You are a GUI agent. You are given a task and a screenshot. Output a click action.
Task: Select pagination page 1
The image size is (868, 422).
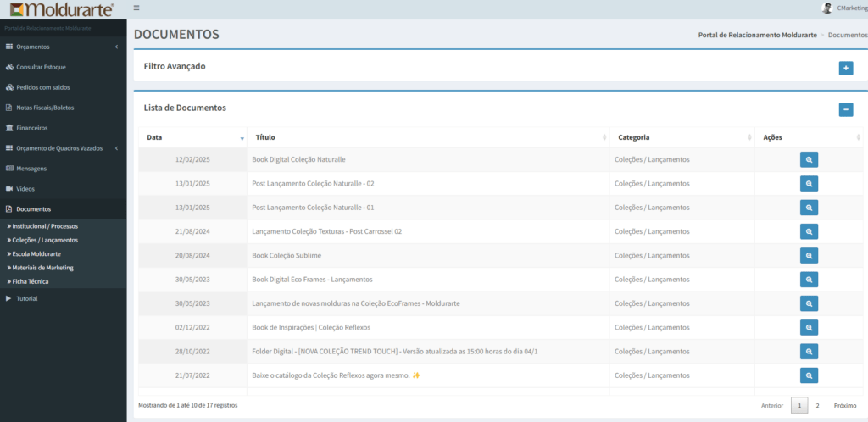(x=799, y=405)
